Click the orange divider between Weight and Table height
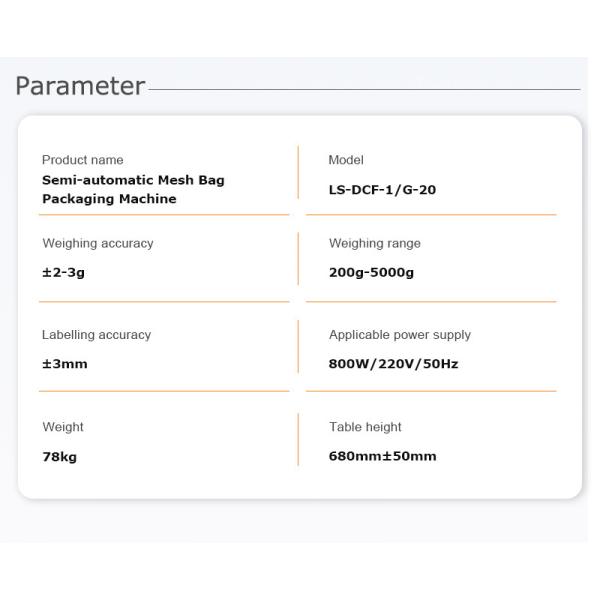The width and height of the screenshot is (600, 600). tap(298, 440)
